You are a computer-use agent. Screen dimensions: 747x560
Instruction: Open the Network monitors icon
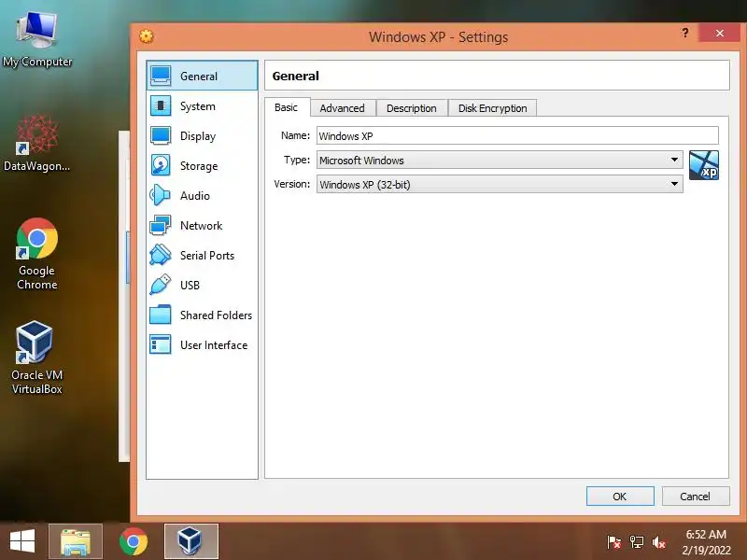[161, 225]
